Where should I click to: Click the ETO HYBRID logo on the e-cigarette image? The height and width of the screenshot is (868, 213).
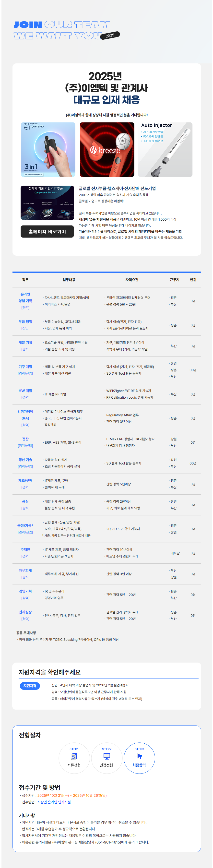(34, 127)
